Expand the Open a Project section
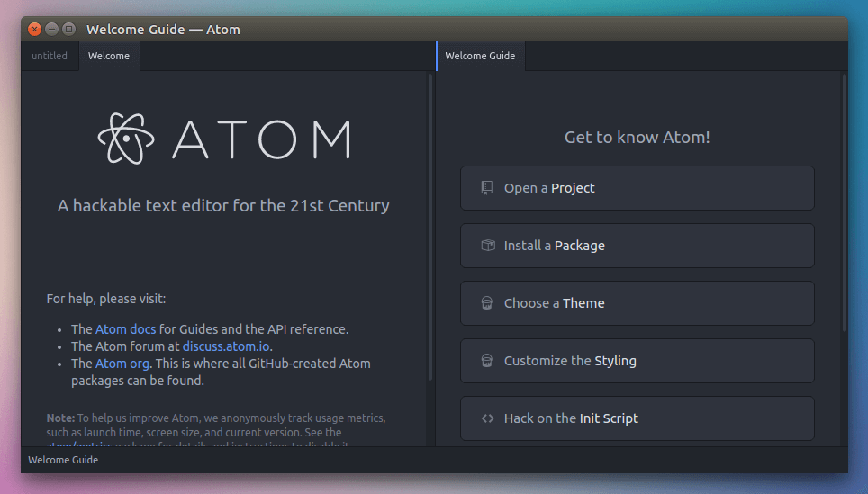The width and height of the screenshot is (868, 494). (x=637, y=188)
